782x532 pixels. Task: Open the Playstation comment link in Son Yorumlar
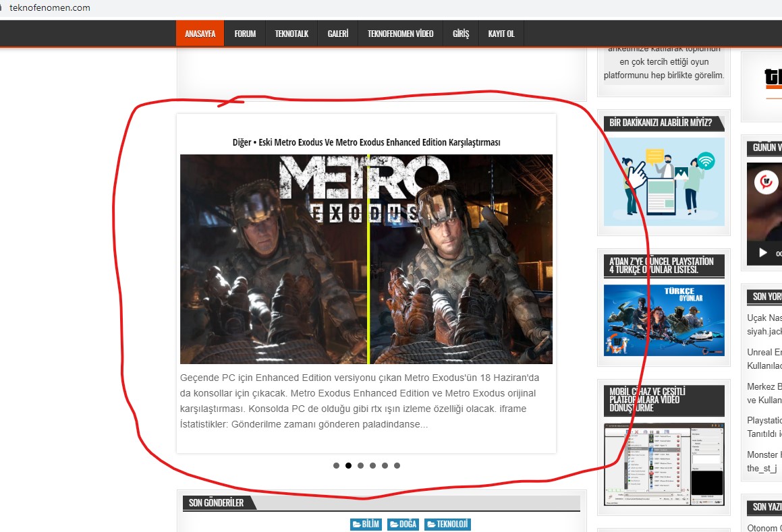[764, 427]
